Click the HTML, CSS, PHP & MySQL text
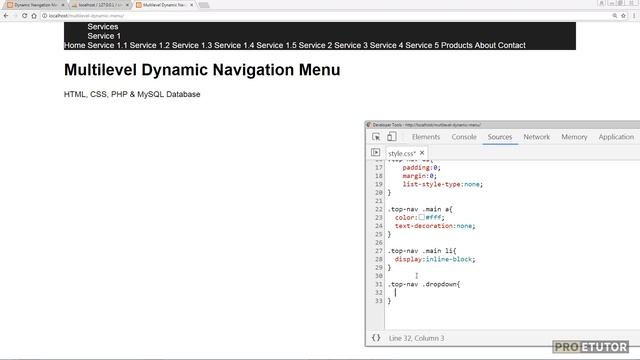Viewport: 640px width, 360px height. pos(132,94)
